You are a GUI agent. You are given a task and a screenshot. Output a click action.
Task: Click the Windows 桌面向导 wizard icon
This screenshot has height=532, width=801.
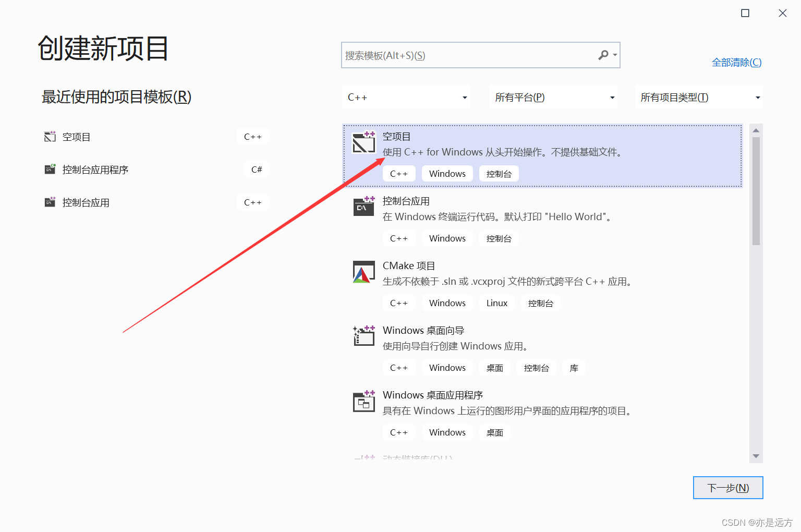[x=364, y=336]
